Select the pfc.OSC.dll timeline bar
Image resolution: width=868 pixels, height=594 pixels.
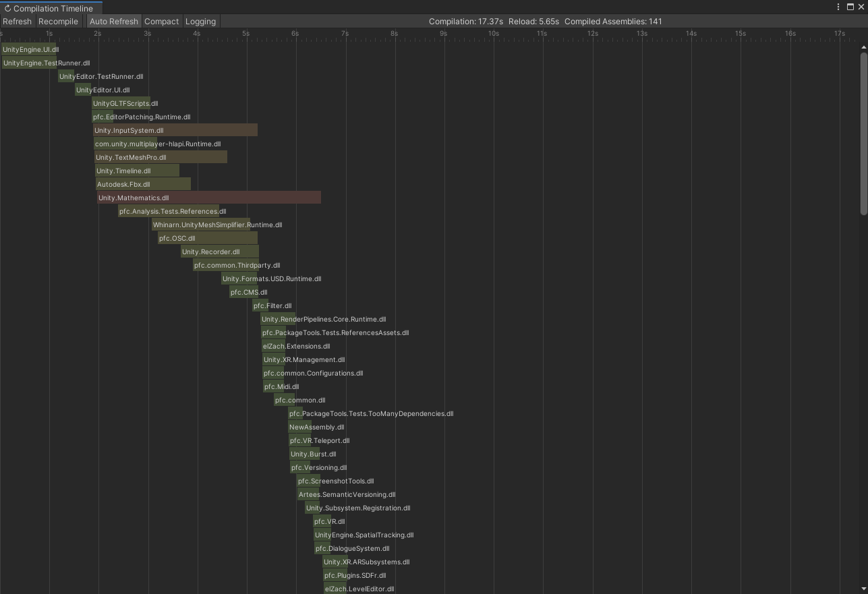208,238
